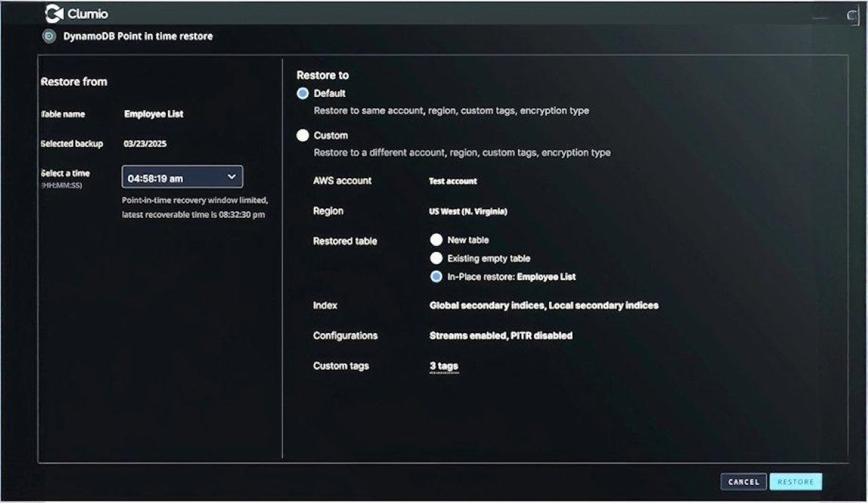
Task: Select New table as restored table
Action: (436, 240)
